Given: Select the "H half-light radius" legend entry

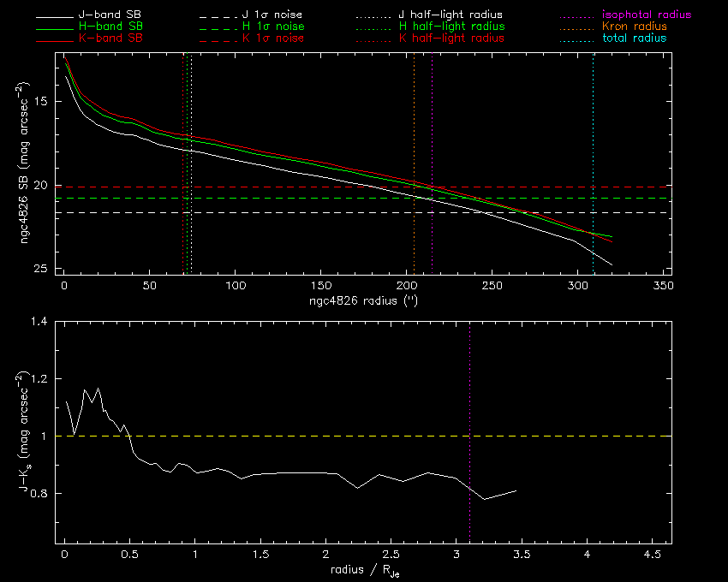Looking at the screenshot, I should [451, 27].
